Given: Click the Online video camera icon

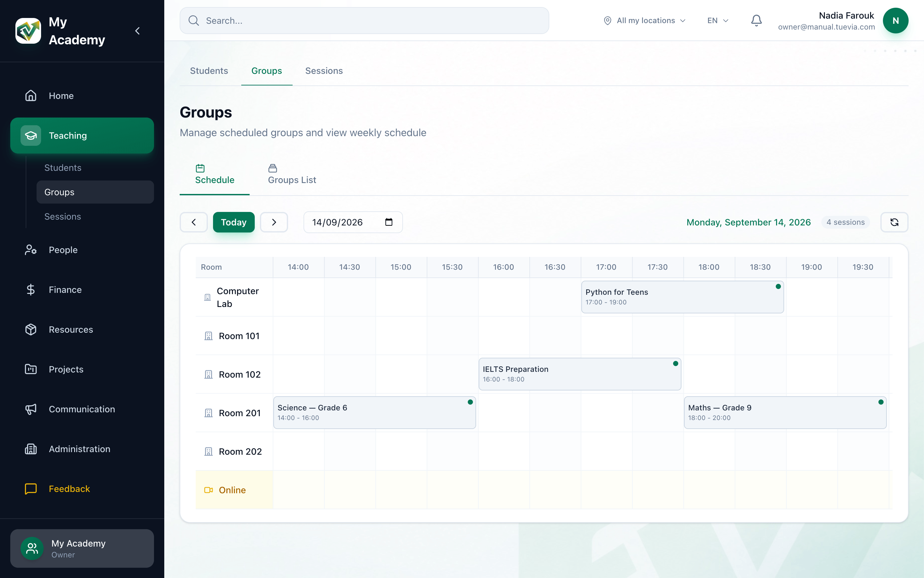Looking at the screenshot, I should tap(209, 490).
